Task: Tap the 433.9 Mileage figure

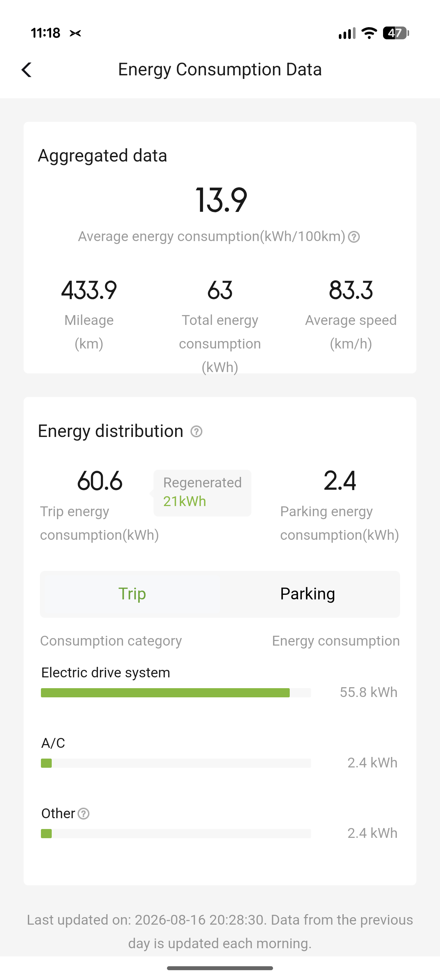Action: point(89,290)
